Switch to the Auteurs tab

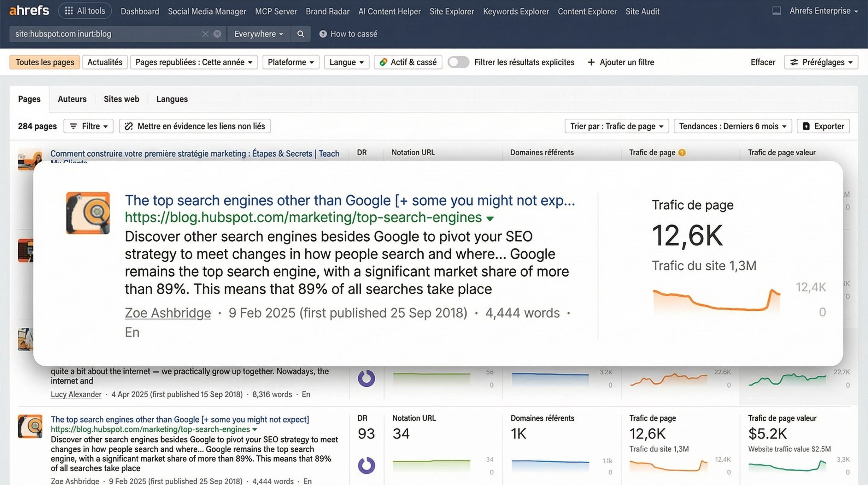pyautogui.click(x=72, y=99)
